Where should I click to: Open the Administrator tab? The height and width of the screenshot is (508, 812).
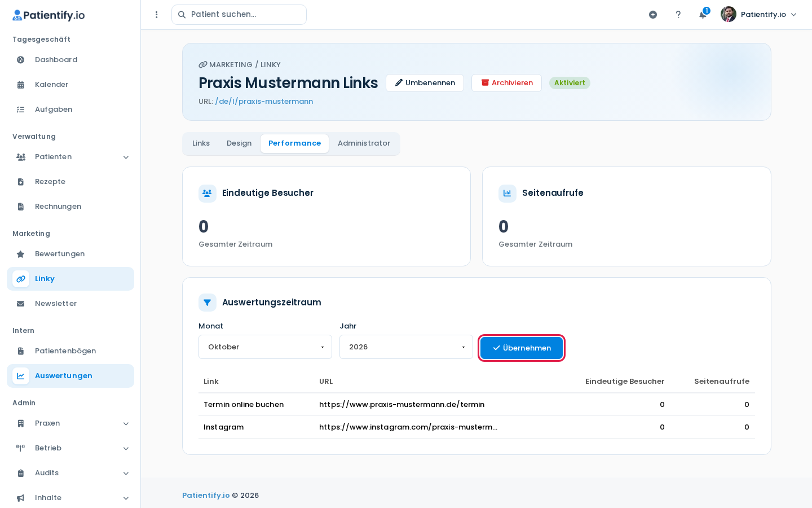click(x=364, y=143)
